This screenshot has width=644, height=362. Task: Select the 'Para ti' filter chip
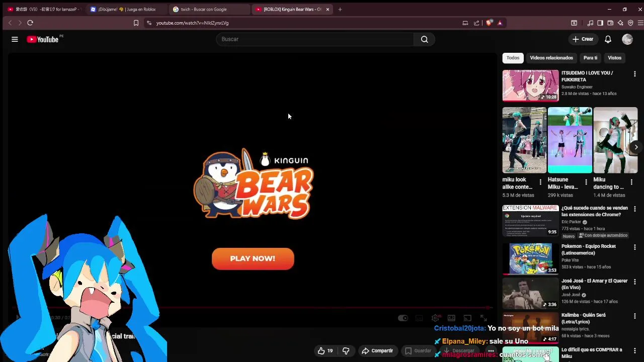tap(590, 58)
